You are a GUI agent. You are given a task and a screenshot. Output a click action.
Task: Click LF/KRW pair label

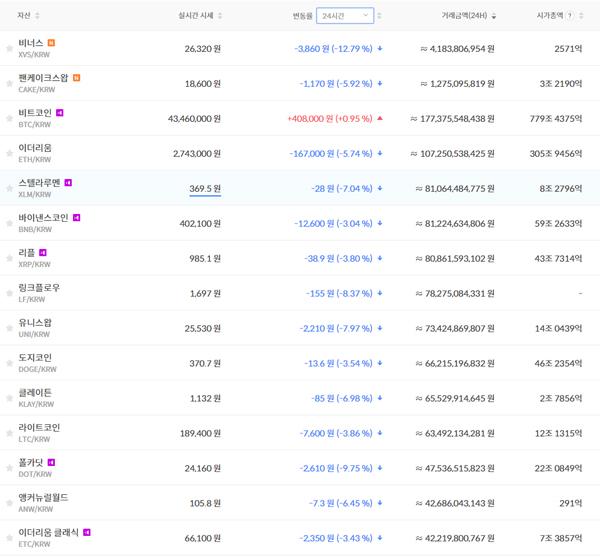point(32,299)
